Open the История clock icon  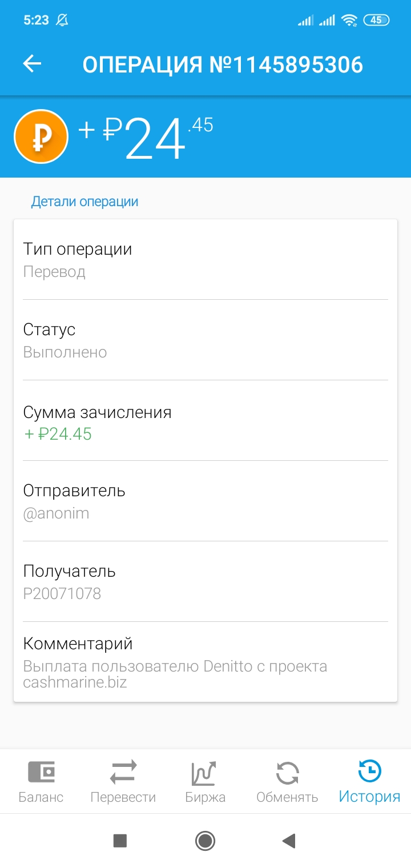(x=369, y=771)
